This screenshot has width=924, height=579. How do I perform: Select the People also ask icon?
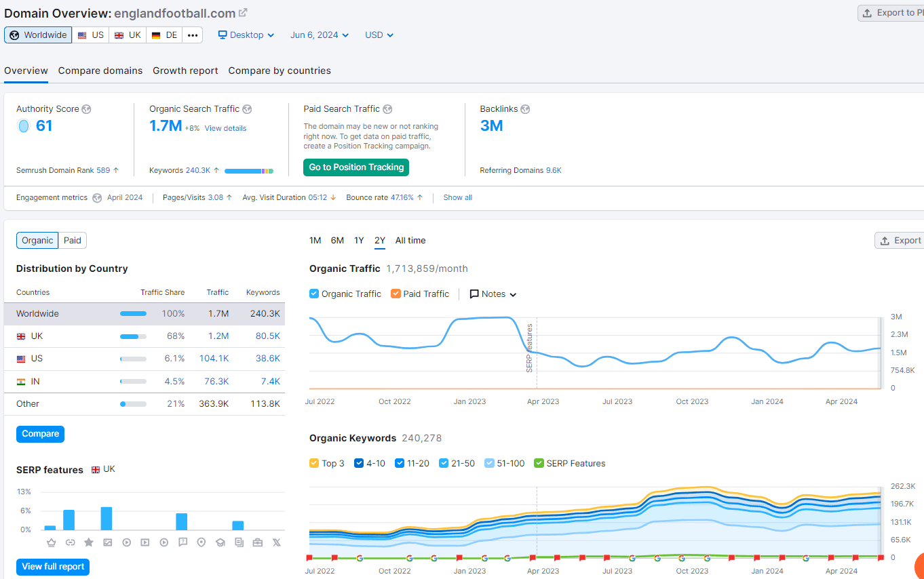pos(182,542)
